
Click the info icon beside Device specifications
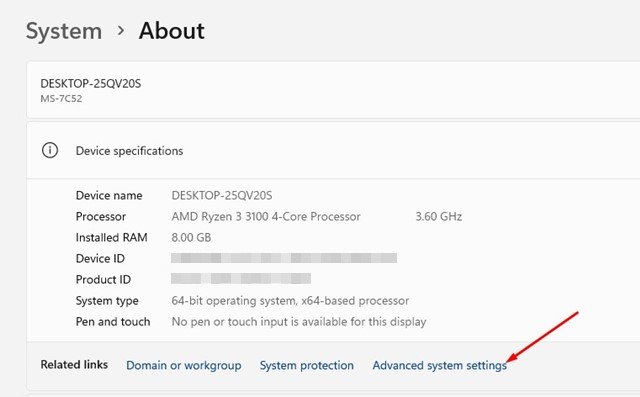[x=50, y=151]
